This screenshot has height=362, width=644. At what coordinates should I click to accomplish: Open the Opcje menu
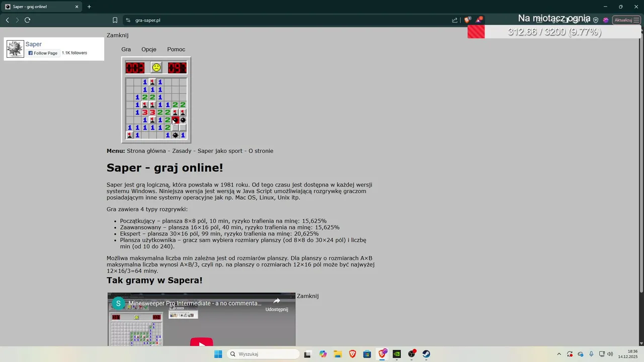point(149,49)
